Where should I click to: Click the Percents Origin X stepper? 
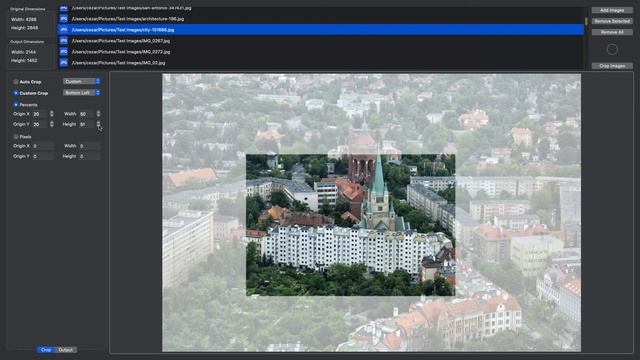pyautogui.click(x=52, y=114)
